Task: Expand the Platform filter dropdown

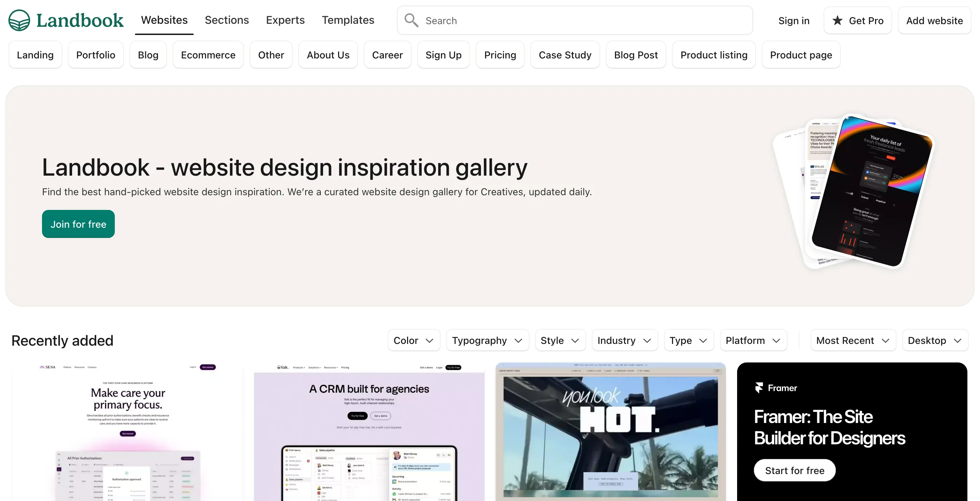Action: (753, 340)
